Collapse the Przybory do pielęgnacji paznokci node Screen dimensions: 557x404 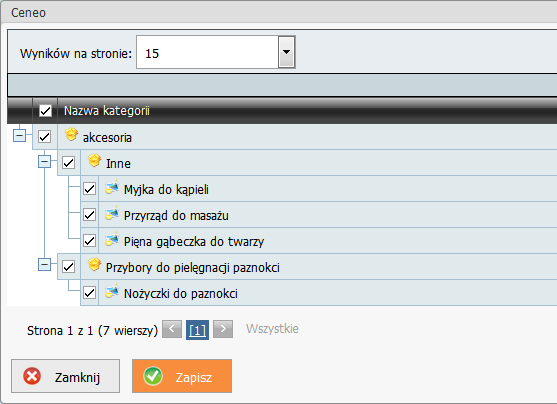coord(44,264)
